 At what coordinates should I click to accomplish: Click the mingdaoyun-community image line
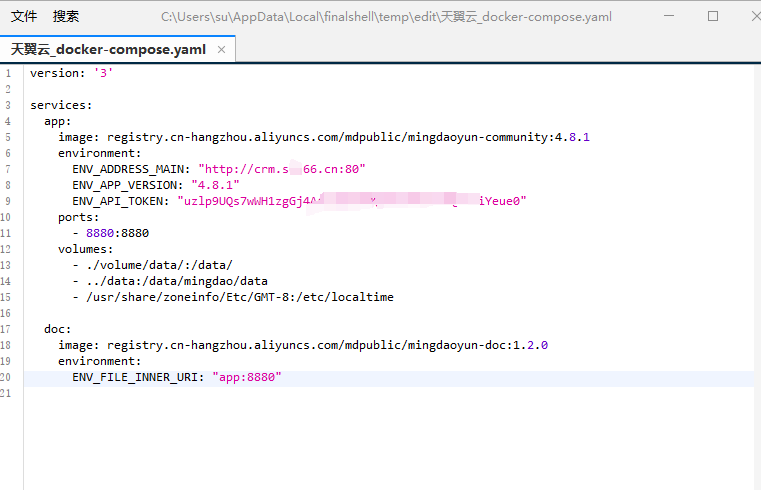(x=324, y=137)
